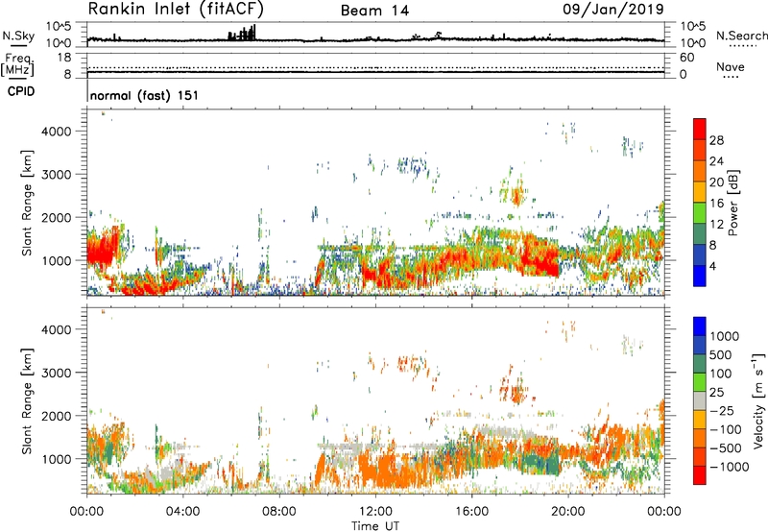
Task: Click the '04:00' time tick label
Action: (182, 512)
